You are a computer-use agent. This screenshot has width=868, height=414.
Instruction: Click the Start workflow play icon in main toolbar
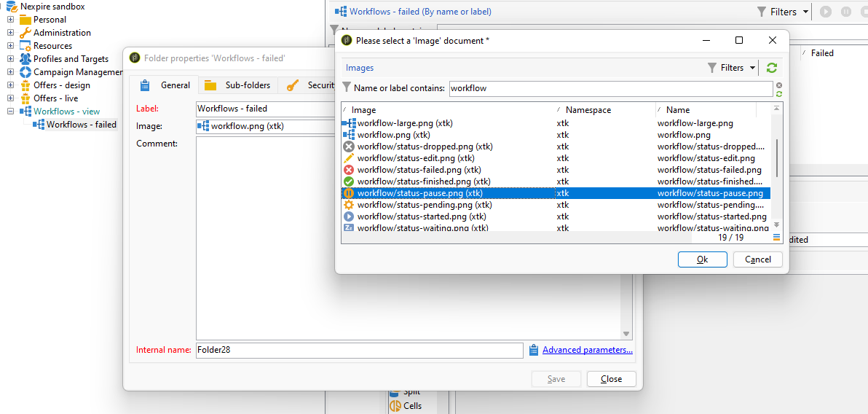(826, 11)
